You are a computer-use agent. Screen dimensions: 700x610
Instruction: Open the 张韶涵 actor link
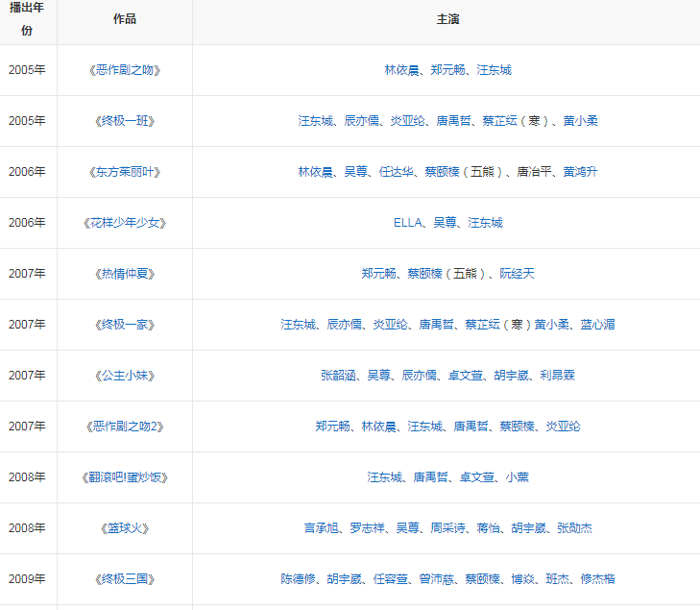(x=338, y=376)
